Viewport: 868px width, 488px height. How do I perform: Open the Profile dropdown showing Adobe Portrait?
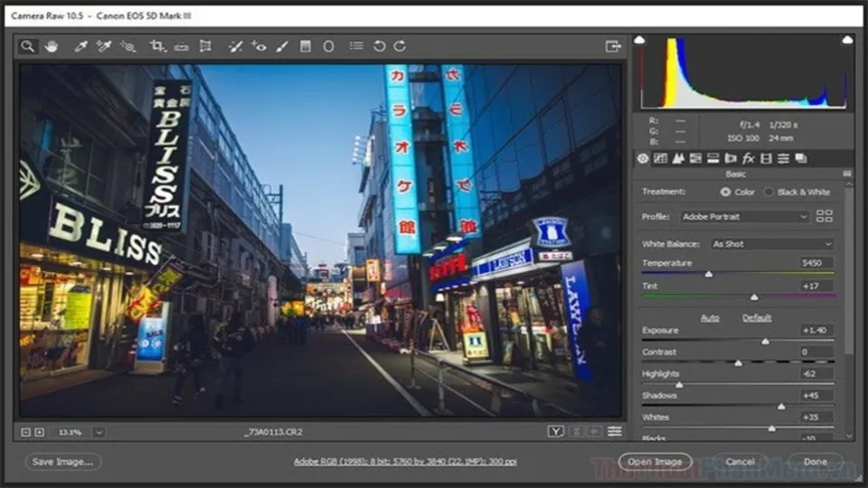click(x=744, y=217)
